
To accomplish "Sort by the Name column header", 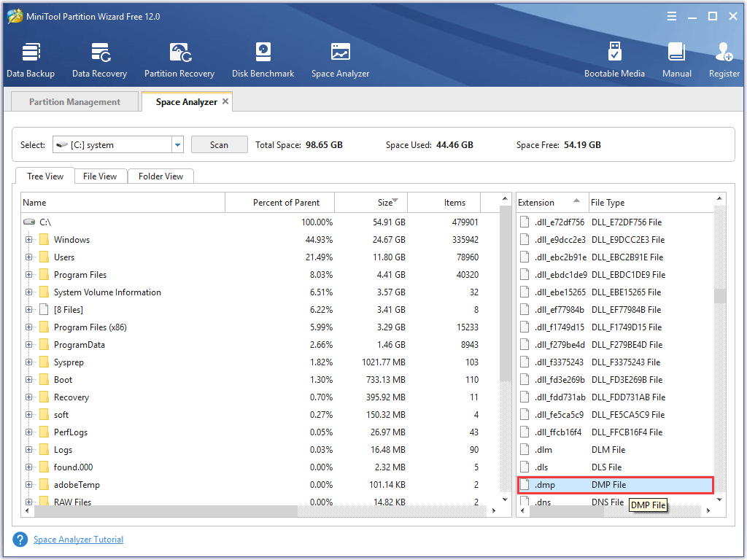I will click(123, 203).
